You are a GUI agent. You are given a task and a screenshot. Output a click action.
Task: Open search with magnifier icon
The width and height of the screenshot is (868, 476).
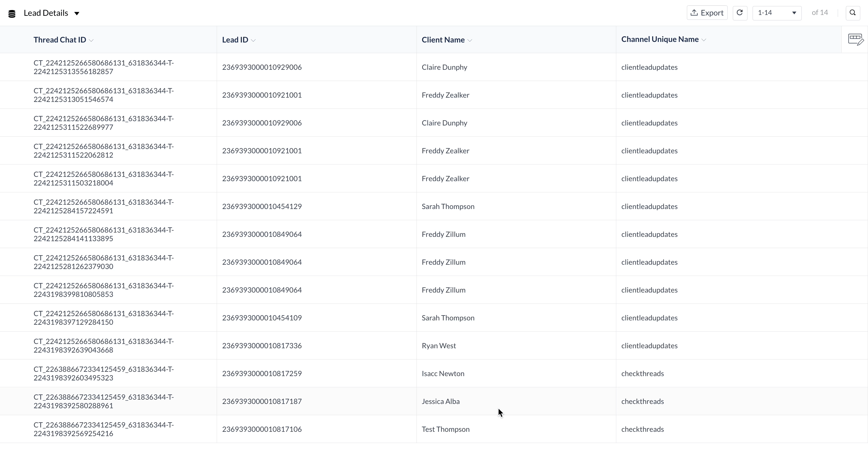point(852,13)
